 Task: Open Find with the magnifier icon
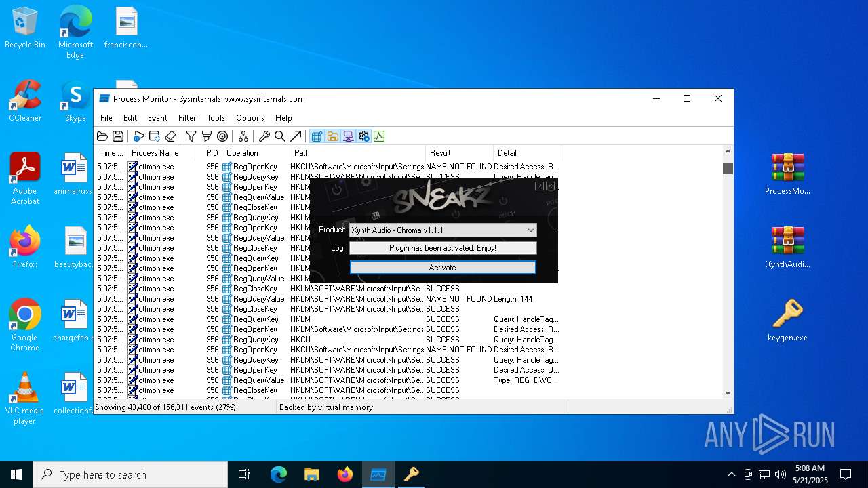280,136
